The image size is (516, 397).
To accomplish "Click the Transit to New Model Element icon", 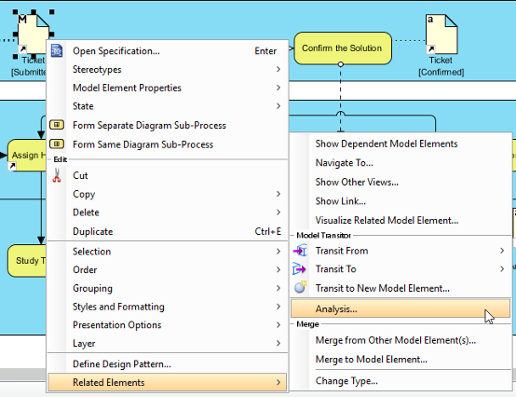I will pyautogui.click(x=300, y=287).
